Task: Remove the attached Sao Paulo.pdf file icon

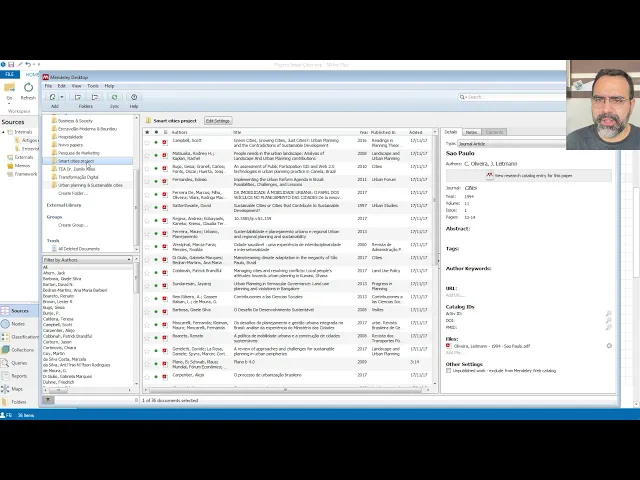Action: [609, 346]
